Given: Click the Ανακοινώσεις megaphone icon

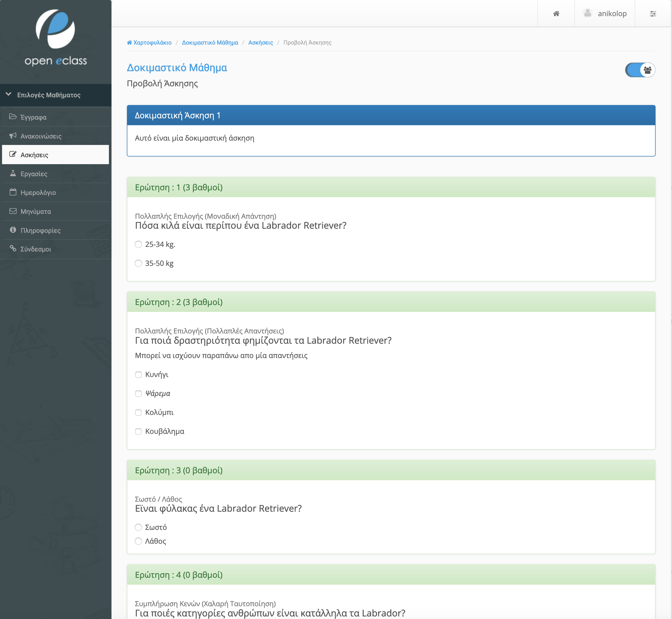Looking at the screenshot, I should [13, 136].
